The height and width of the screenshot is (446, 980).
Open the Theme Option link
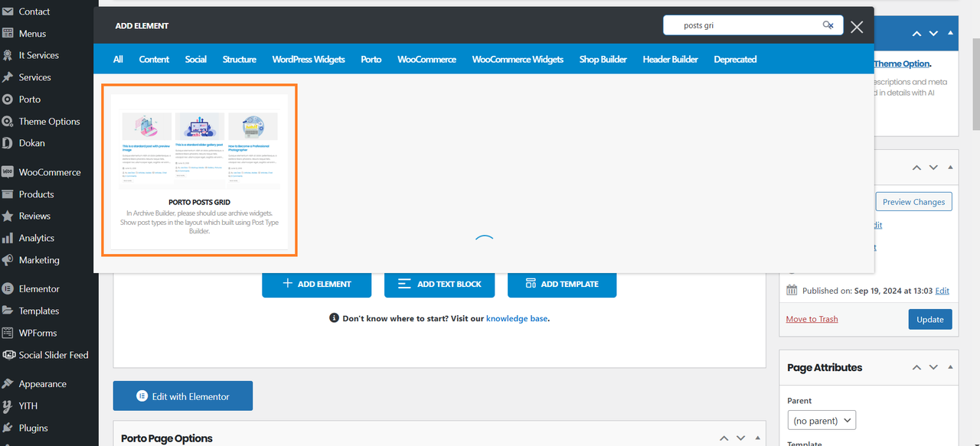pos(902,63)
